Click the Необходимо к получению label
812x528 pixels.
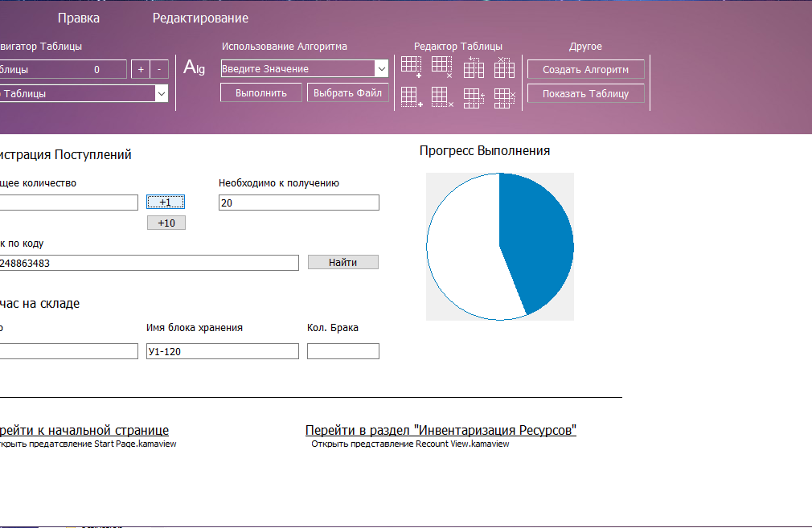pos(279,182)
